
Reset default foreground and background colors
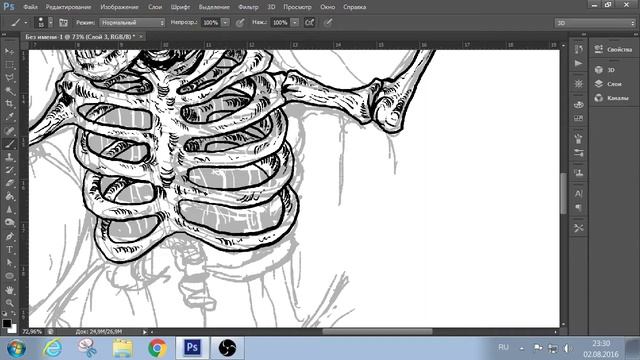coord(4,313)
